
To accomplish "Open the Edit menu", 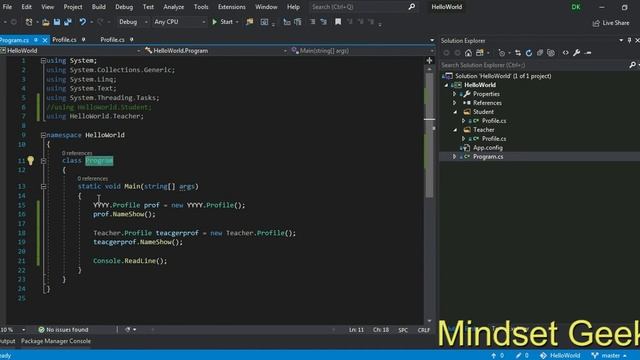I will (x=27, y=7).
